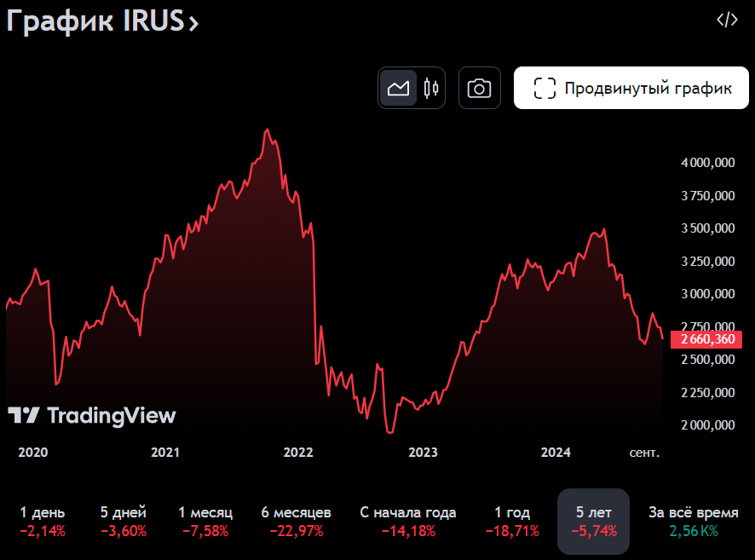Select the 1 месяц range

(205, 522)
